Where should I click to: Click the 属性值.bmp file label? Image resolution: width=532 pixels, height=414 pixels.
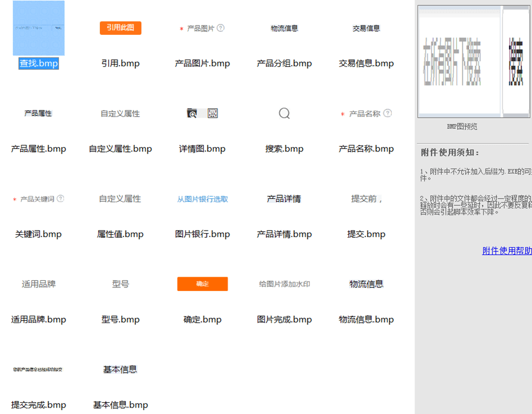[121, 234]
